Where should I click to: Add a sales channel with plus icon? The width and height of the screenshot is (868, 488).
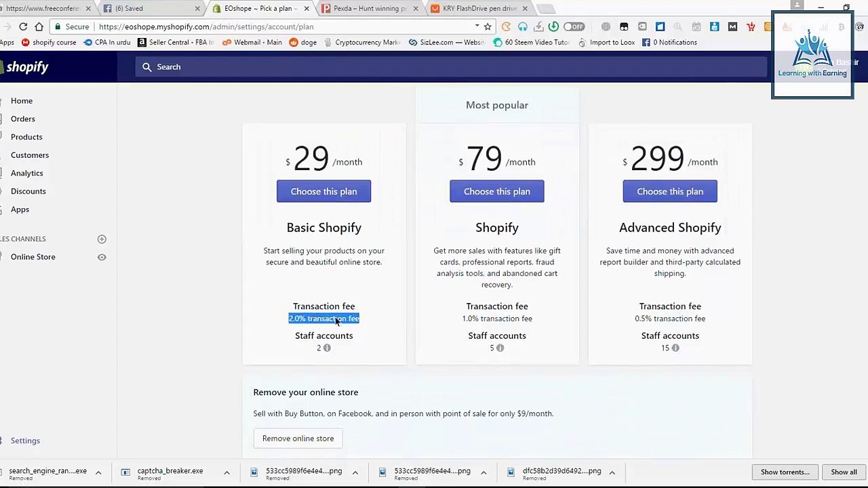click(x=102, y=239)
